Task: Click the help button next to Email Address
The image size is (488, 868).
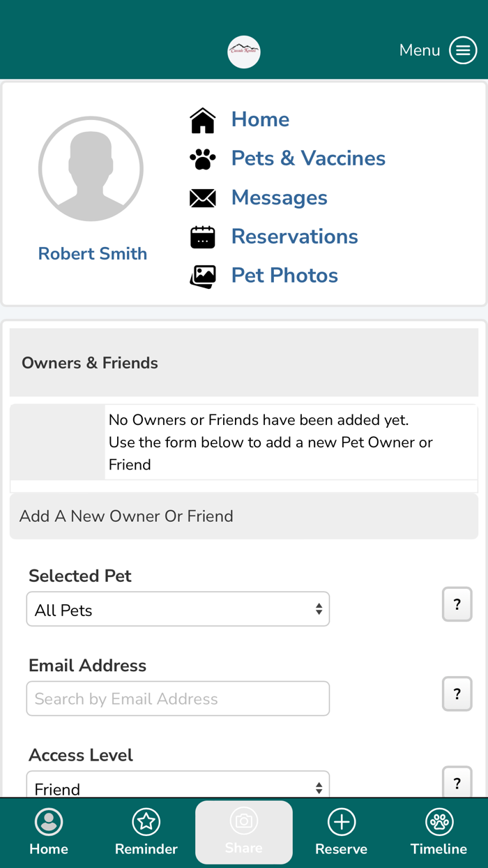Action: point(457,694)
